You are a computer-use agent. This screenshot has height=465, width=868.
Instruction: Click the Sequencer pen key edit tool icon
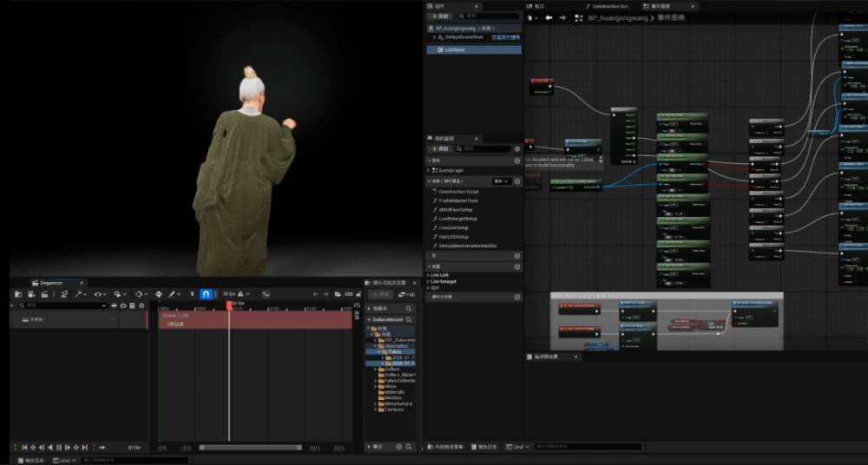[x=174, y=294]
